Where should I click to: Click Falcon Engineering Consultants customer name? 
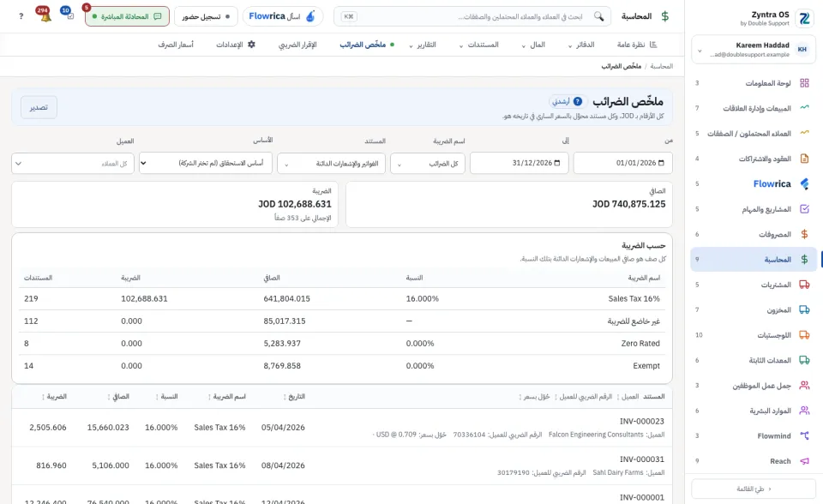(x=596, y=435)
